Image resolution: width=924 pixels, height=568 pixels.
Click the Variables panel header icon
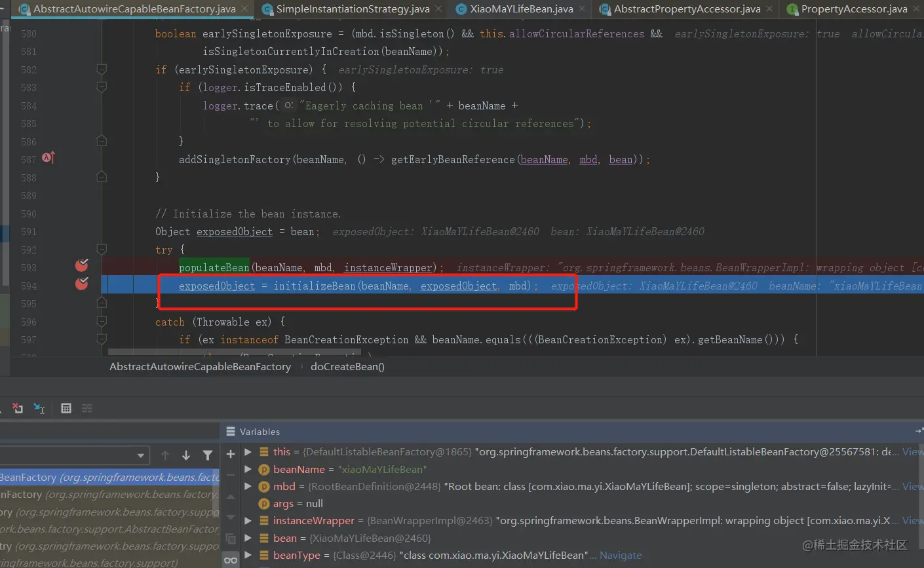(x=231, y=432)
